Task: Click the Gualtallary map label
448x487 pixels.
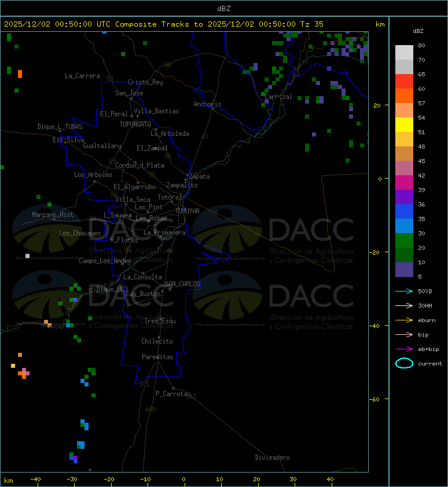Action: pos(102,146)
